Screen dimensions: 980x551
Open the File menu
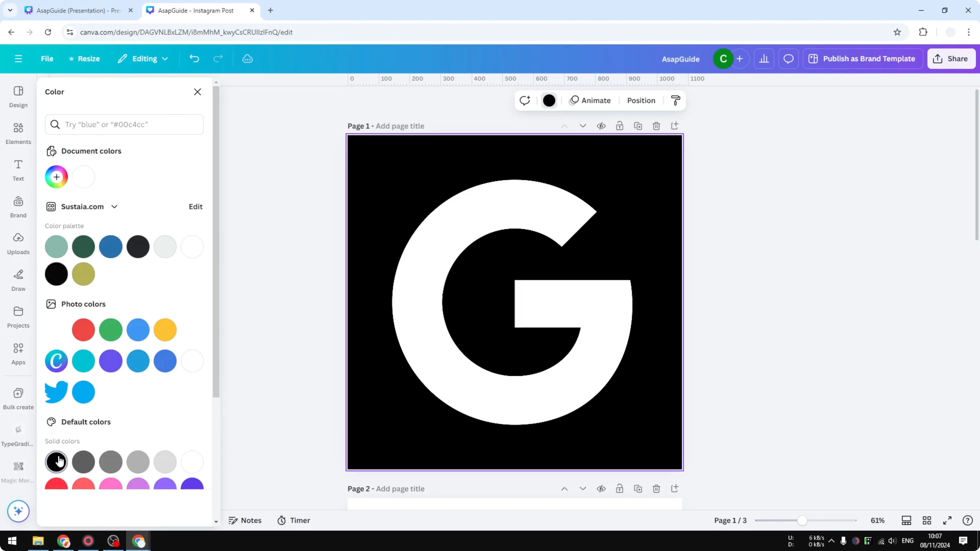coord(47,59)
